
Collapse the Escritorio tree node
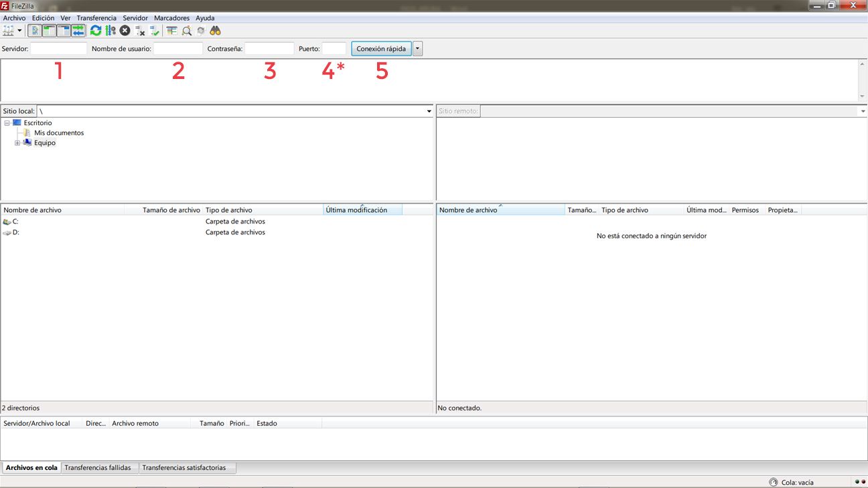(x=7, y=123)
